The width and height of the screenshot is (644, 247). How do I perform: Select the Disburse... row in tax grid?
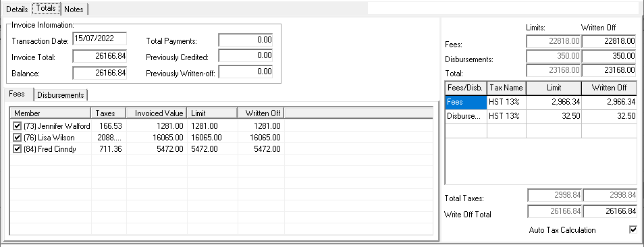(466, 116)
